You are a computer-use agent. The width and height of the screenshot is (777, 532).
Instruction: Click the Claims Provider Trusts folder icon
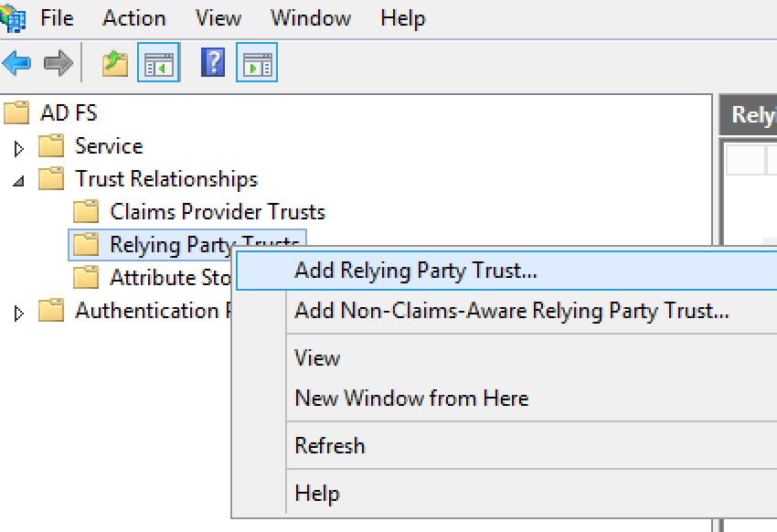click(86, 212)
